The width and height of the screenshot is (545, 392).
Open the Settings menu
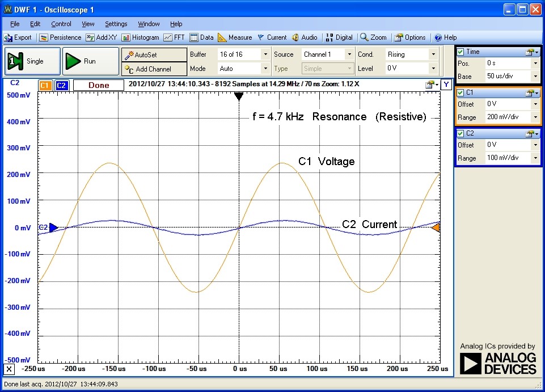point(116,24)
